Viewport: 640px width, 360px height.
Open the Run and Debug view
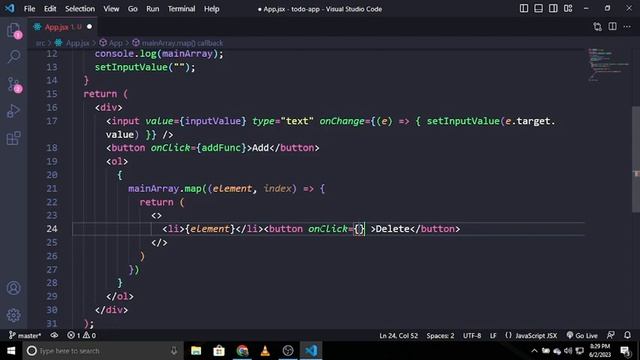coord(13,111)
